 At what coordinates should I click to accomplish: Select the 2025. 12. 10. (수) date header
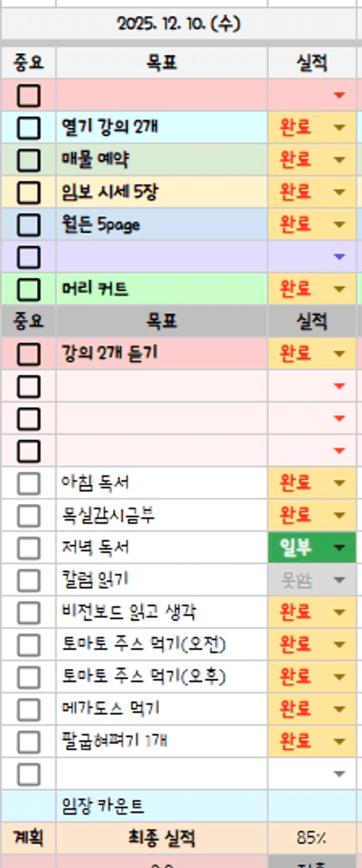pyautogui.click(x=179, y=24)
